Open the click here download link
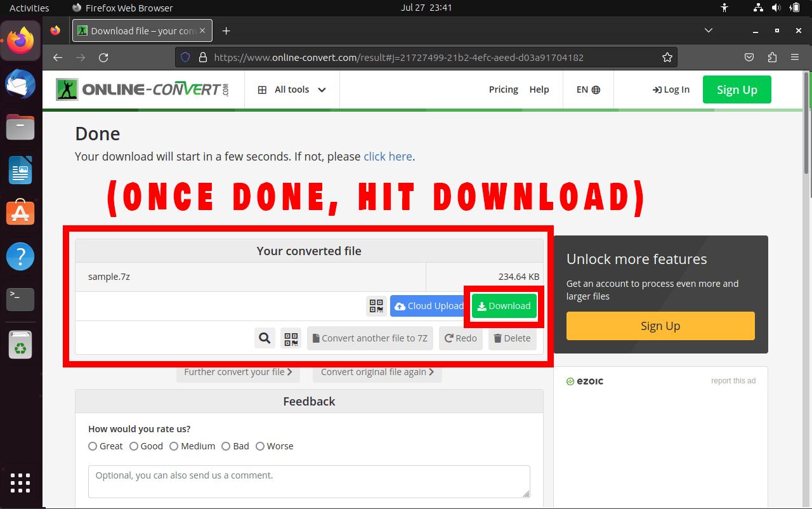 [x=388, y=156]
